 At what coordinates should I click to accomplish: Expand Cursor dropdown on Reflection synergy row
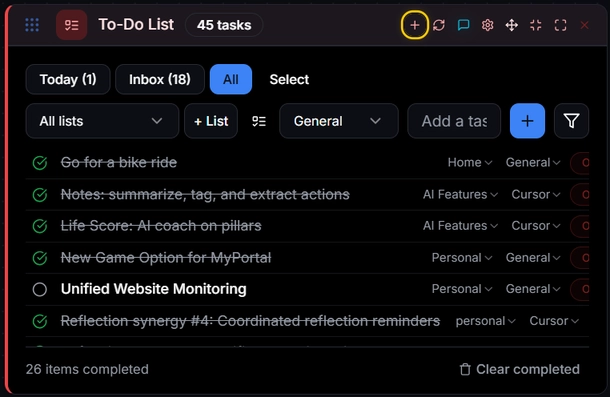click(x=554, y=321)
